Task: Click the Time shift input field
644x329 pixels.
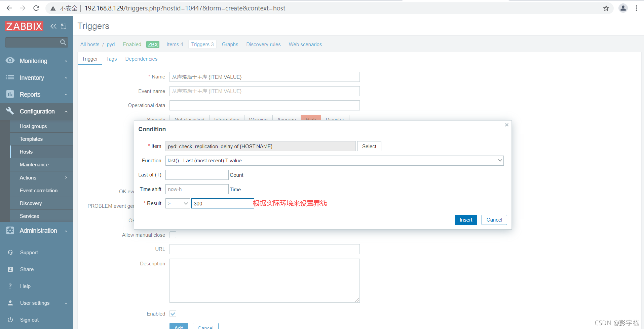Action: (197, 189)
